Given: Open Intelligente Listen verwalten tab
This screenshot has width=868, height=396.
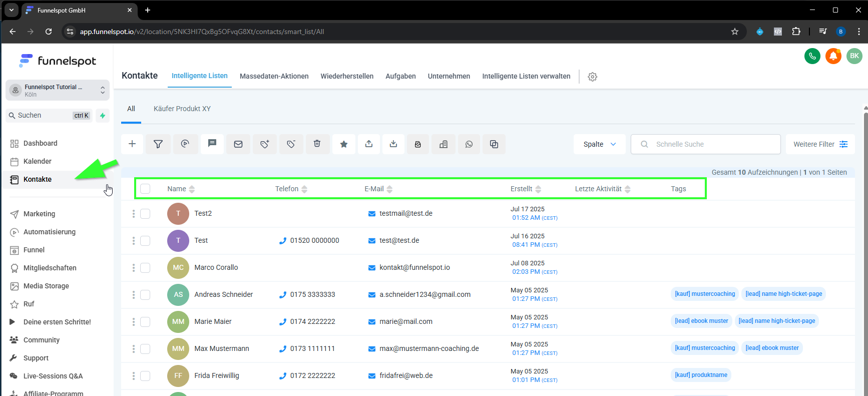Looking at the screenshot, I should (x=526, y=76).
